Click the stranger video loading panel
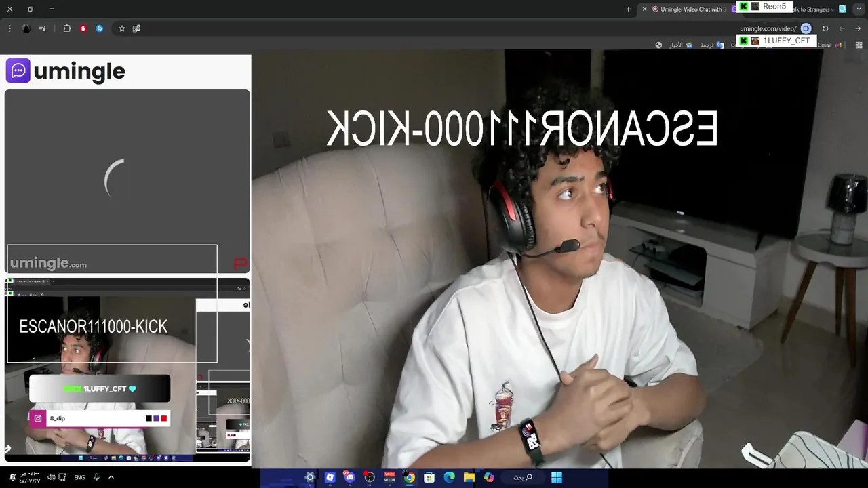 127,181
